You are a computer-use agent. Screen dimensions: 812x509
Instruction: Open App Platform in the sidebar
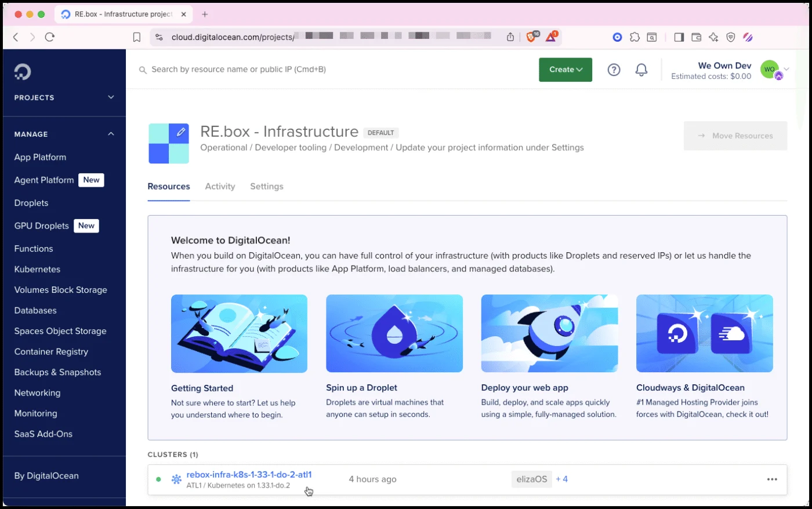point(40,157)
